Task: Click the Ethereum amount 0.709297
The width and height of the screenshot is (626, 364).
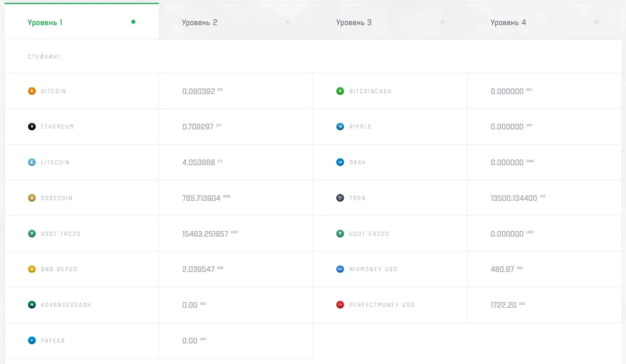Action: (198, 127)
